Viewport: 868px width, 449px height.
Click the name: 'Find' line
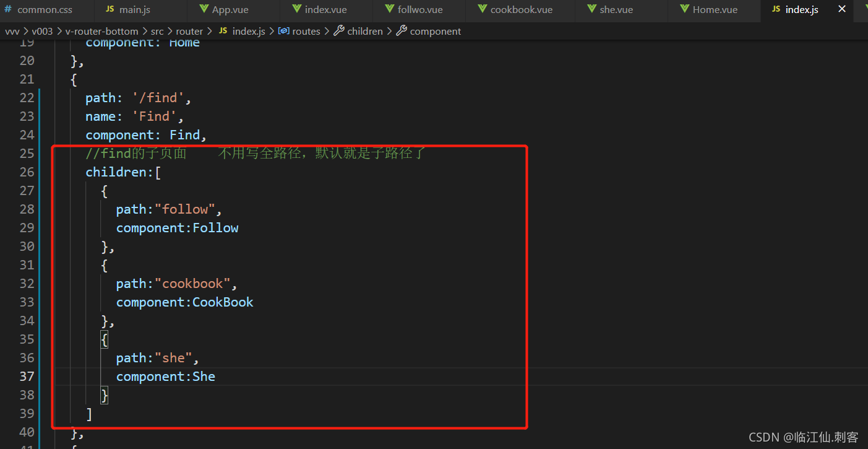point(135,116)
